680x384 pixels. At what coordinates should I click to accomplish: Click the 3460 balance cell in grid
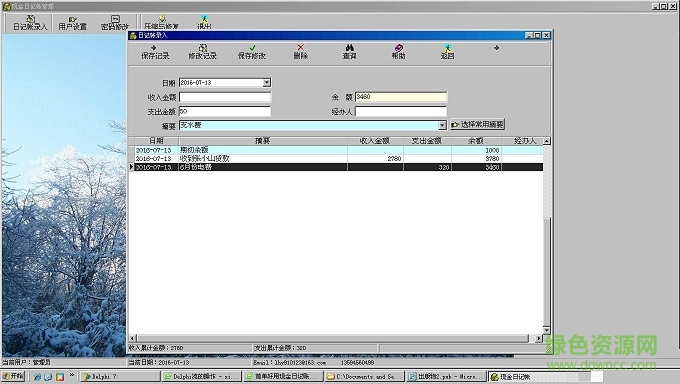[476, 167]
